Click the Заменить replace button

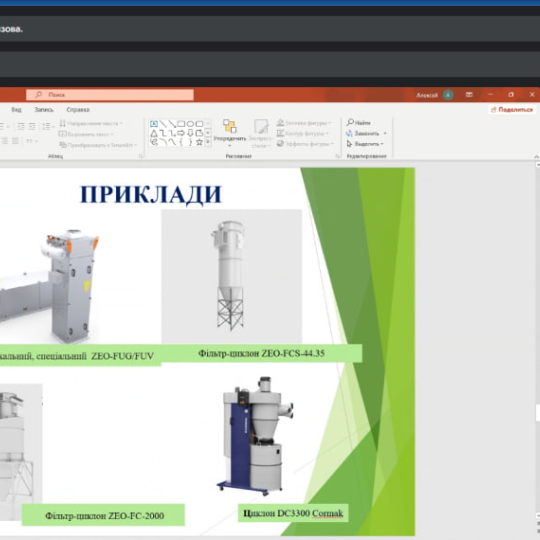coord(363,133)
